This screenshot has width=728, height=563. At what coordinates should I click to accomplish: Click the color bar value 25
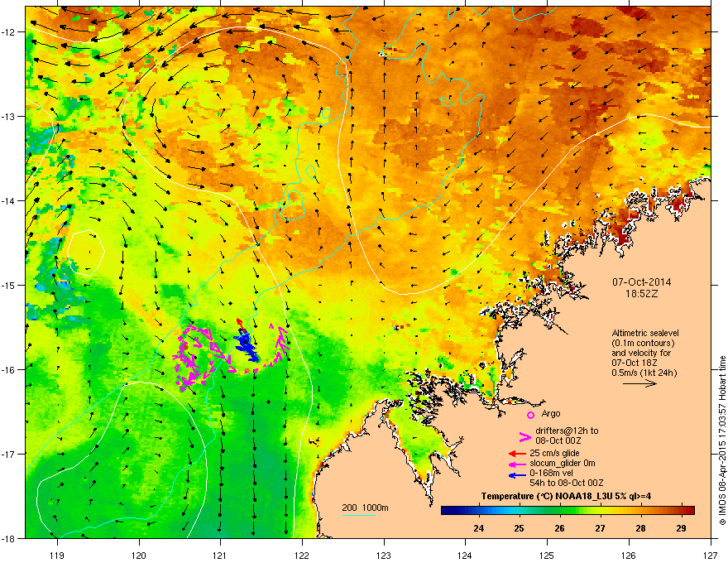point(519,528)
